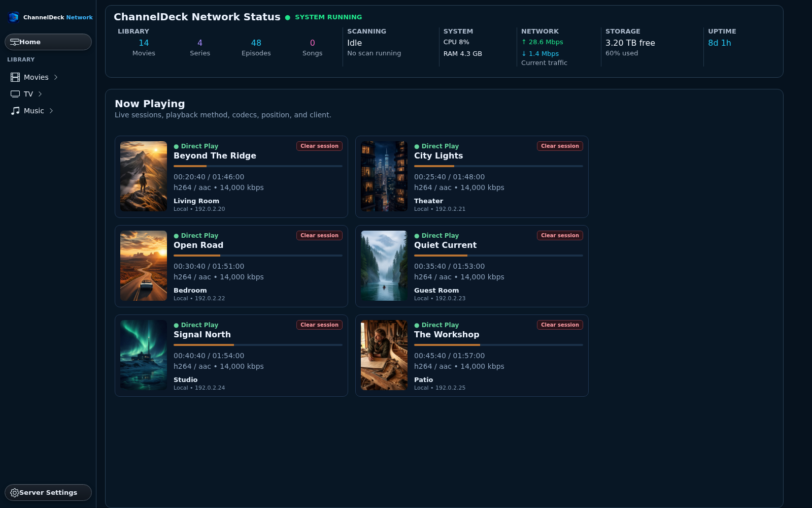The width and height of the screenshot is (812, 508).
Task: Click Open Road progress bar
Action: click(258, 256)
